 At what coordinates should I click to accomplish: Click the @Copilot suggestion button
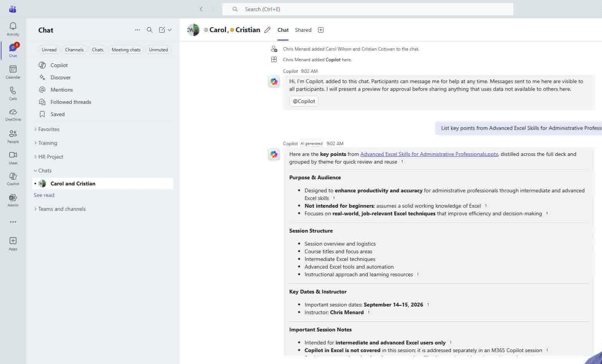click(304, 101)
